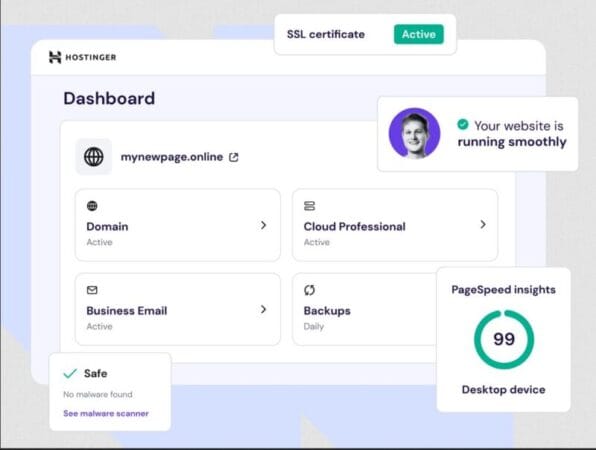The image size is (596, 450).
Task: Click the Business Email envelope icon
Action: (92, 290)
